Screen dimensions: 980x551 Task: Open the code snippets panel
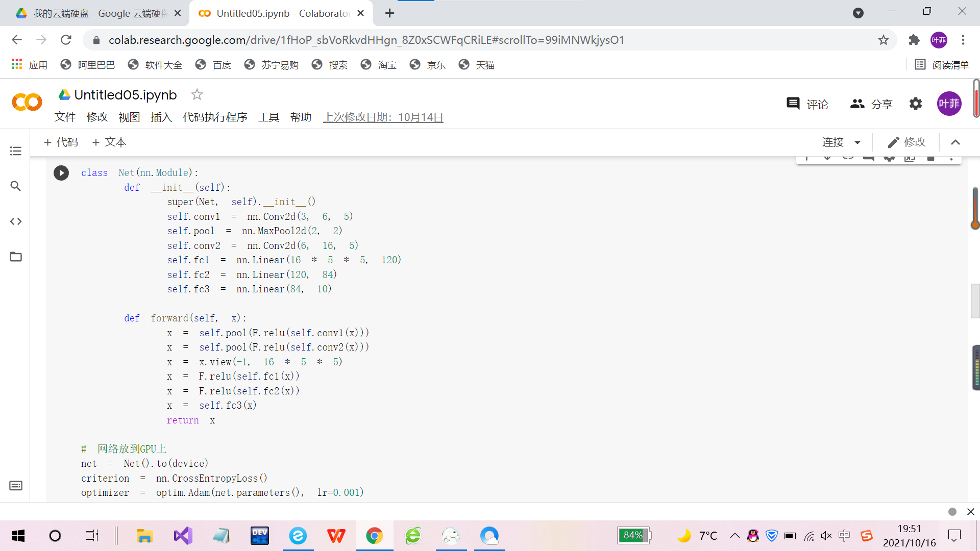pos(16,221)
